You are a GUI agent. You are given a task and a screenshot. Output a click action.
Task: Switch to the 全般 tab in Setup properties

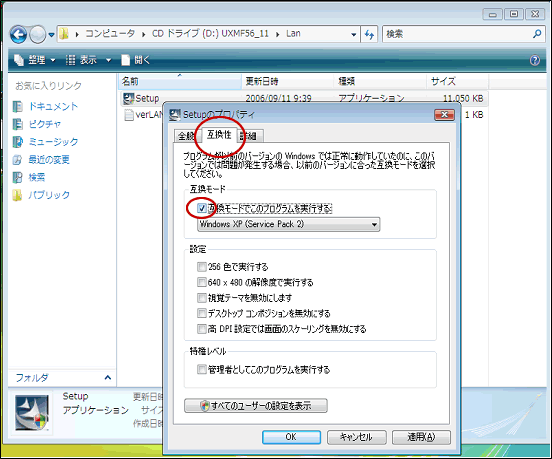pyautogui.click(x=186, y=136)
